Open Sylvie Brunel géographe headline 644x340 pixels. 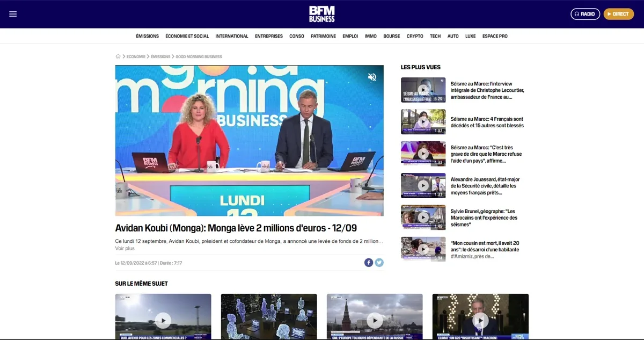coord(484,218)
